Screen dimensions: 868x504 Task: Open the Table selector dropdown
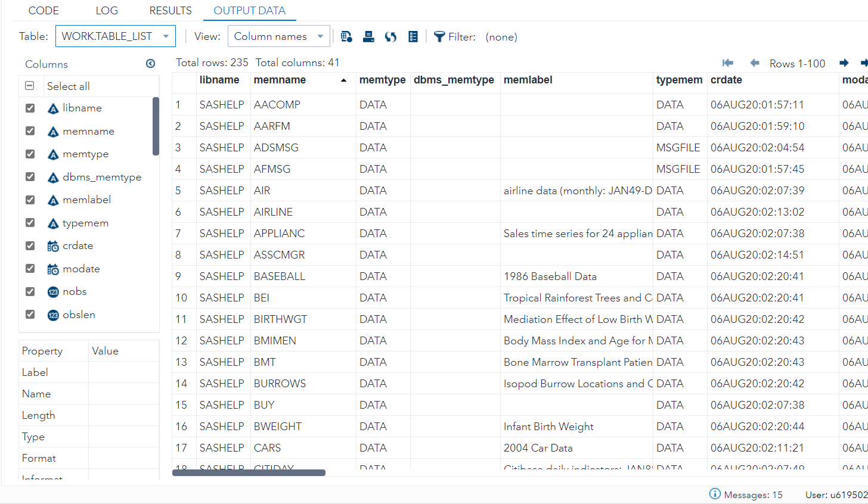(x=116, y=36)
